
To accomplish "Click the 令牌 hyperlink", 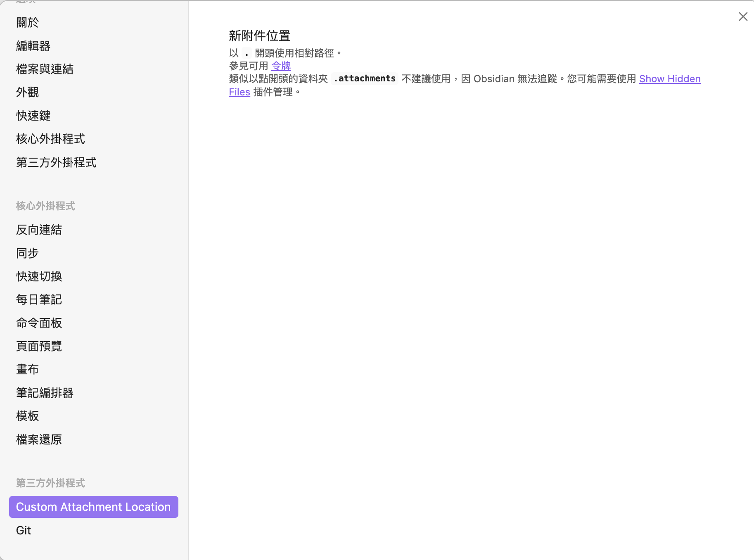I will tap(281, 66).
